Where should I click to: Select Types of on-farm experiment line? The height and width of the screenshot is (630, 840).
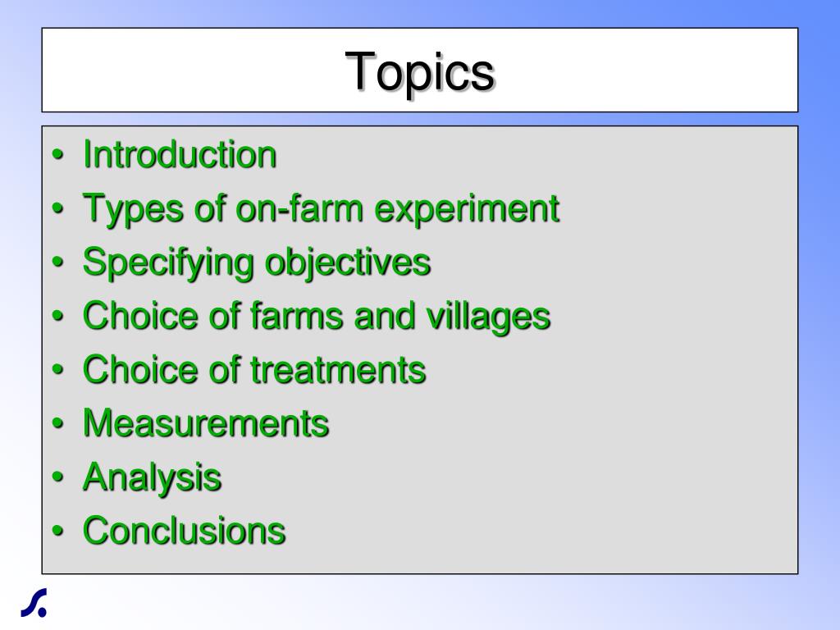pyautogui.click(x=321, y=209)
